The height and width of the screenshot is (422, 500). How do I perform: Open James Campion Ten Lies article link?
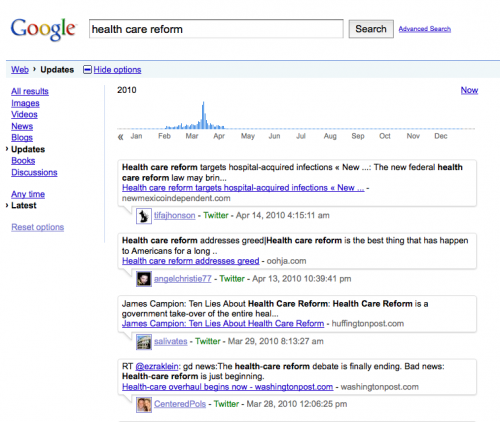223,324
